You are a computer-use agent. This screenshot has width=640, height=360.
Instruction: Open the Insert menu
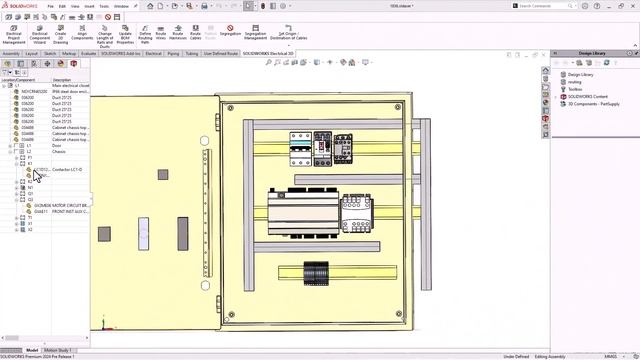click(89, 6)
